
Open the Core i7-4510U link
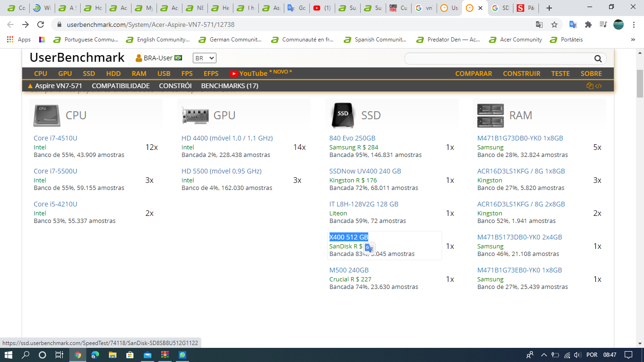(x=56, y=138)
